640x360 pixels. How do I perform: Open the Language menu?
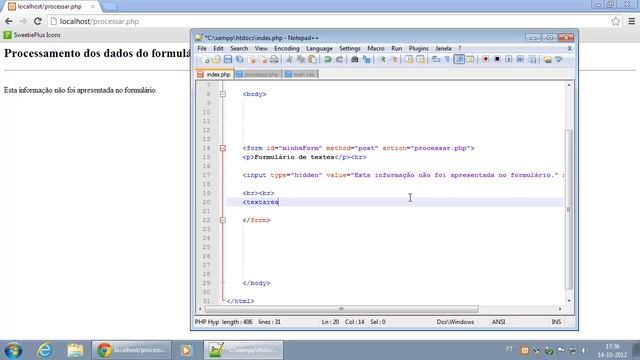pyautogui.click(x=319, y=48)
